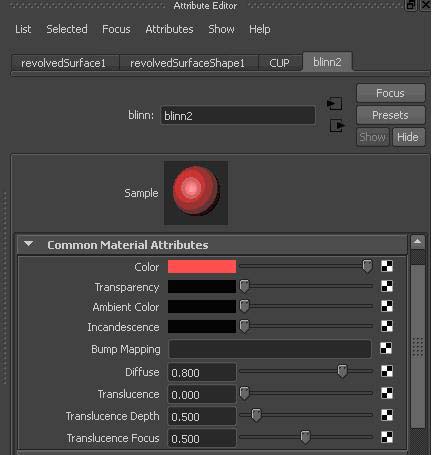Click the Translucence value field

pos(202,394)
